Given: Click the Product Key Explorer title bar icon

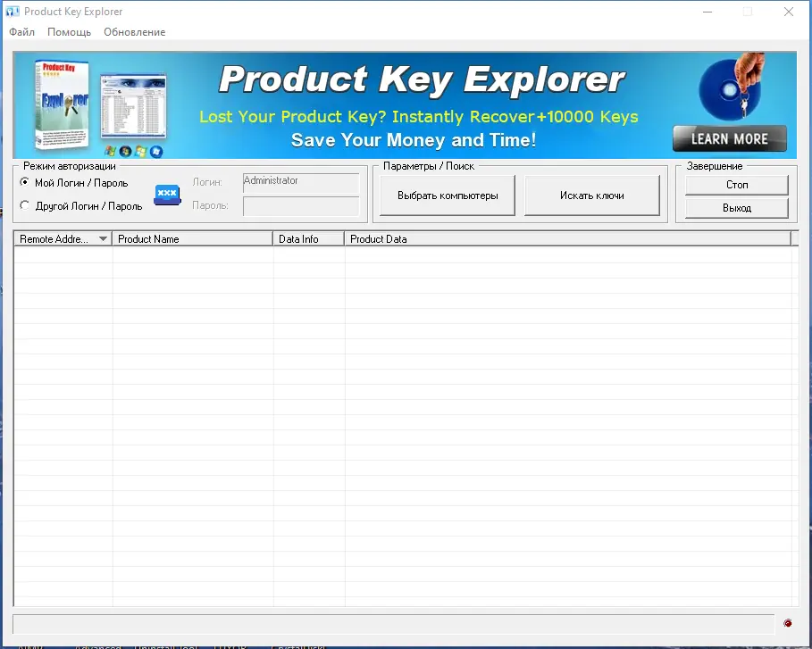Looking at the screenshot, I should click(12, 11).
